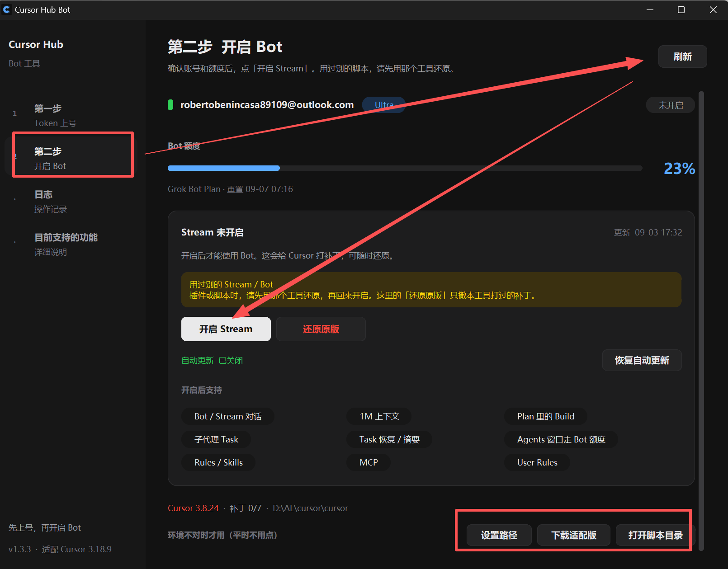Image resolution: width=728 pixels, height=569 pixels.
Task: Click the red Cursor 3.8.24 version text
Action: pyautogui.click(x=193, y=508)
